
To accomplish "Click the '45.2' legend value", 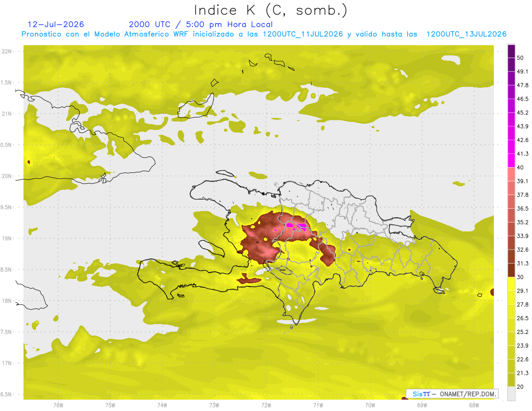I will pos(523,113).
